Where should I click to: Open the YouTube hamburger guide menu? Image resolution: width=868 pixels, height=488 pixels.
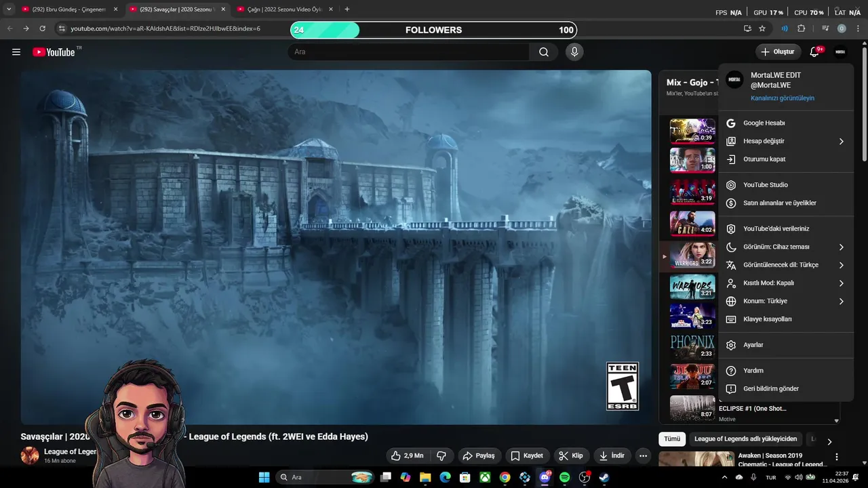tap(16, 52)
